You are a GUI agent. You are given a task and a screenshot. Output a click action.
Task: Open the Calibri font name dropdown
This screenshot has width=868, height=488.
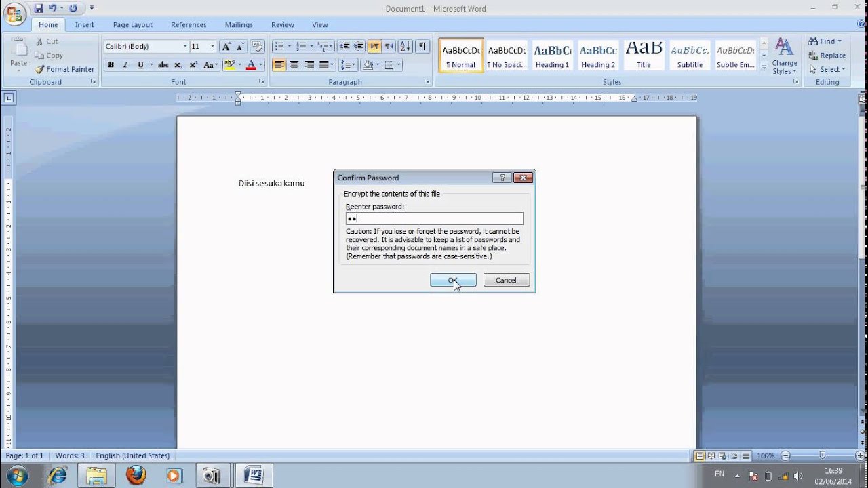(x=185, y=46)
